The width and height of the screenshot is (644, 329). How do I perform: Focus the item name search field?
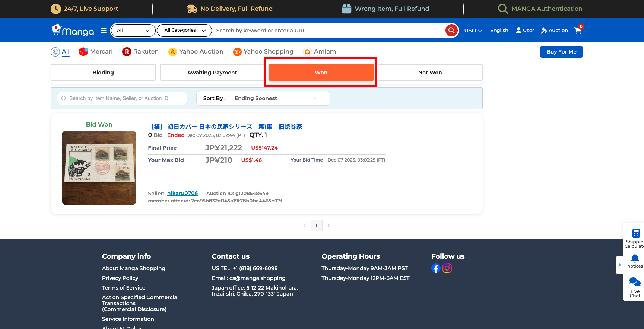122,98
